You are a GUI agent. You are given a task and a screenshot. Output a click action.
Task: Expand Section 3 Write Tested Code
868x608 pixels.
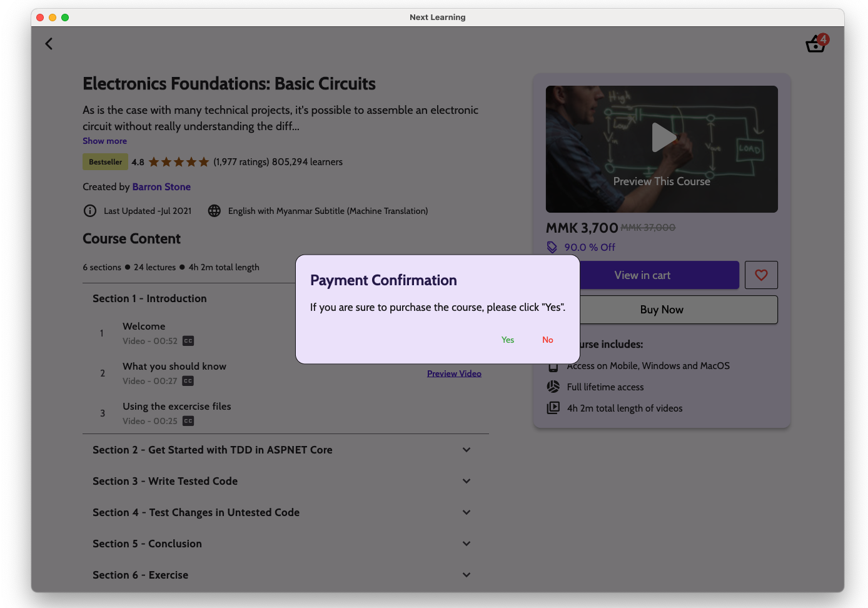(x=467, y=481)
